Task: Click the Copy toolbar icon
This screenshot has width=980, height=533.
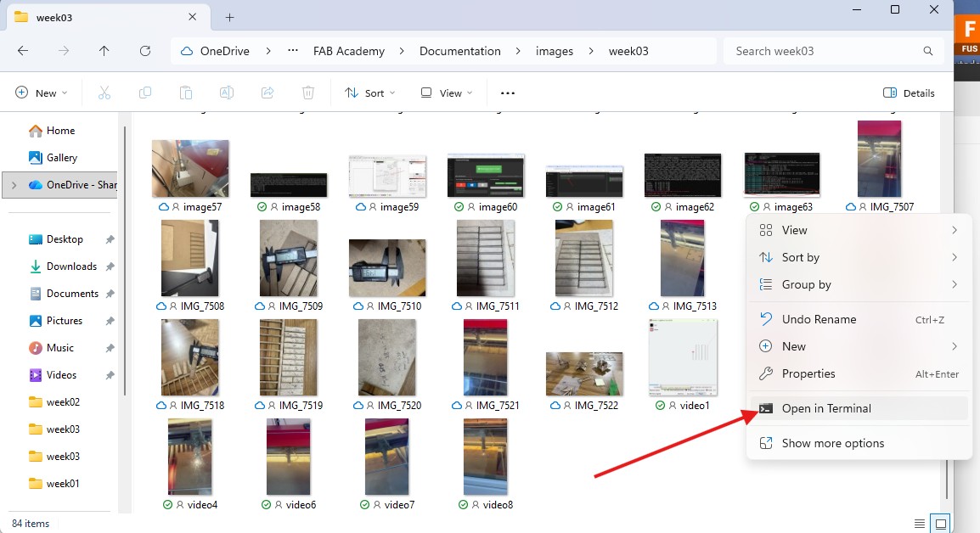Action: (x=145, y=93)
